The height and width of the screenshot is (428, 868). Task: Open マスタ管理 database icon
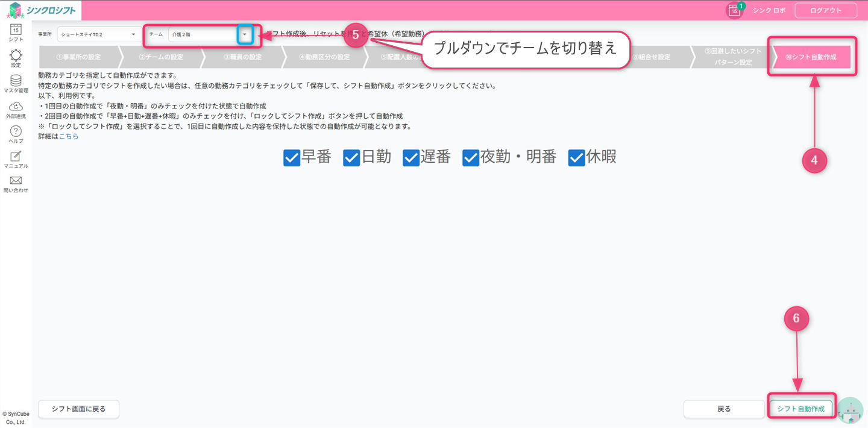pos(16,81)
